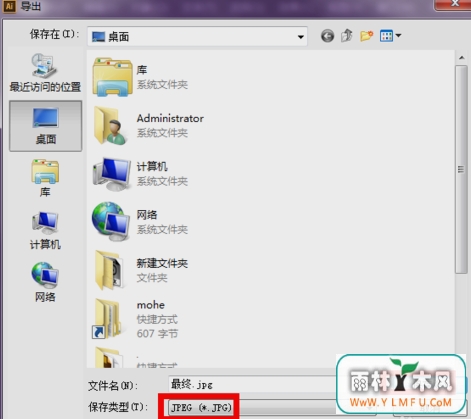This screenshot has width=471, height=419.
Task: Go up one folder level icon
Action: pos(347,35)
